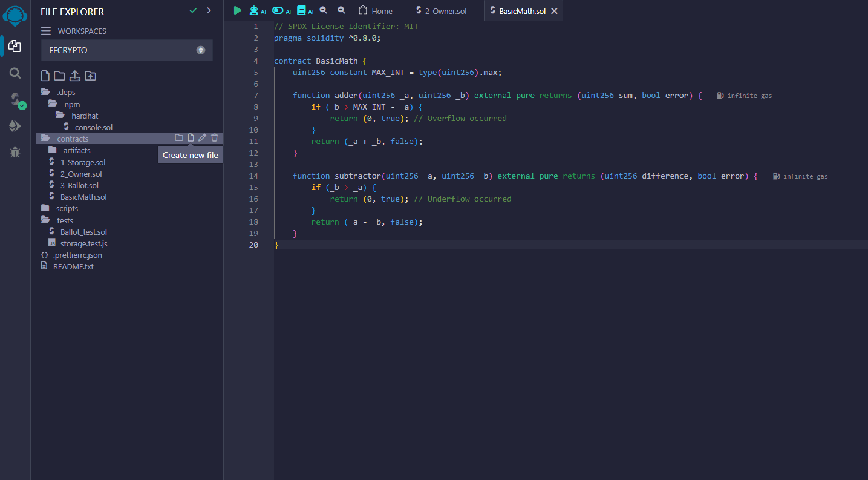868x480 pixels.
Task: Click the green checkmark in File Explorer header
Action: [193, 10]
